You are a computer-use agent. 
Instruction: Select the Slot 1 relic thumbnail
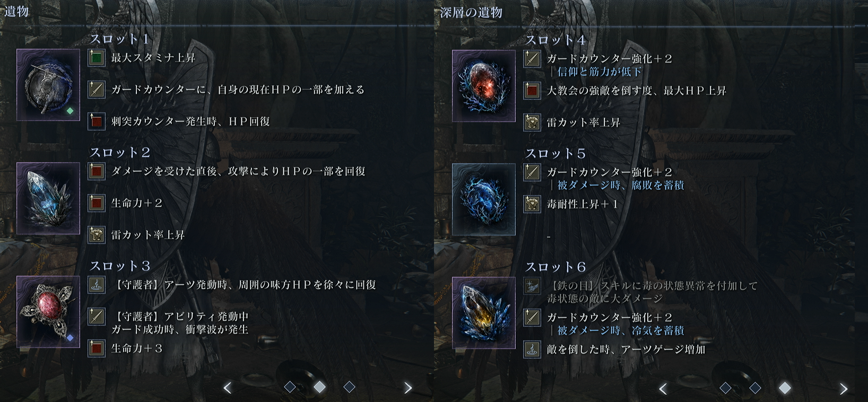point(48,85)
